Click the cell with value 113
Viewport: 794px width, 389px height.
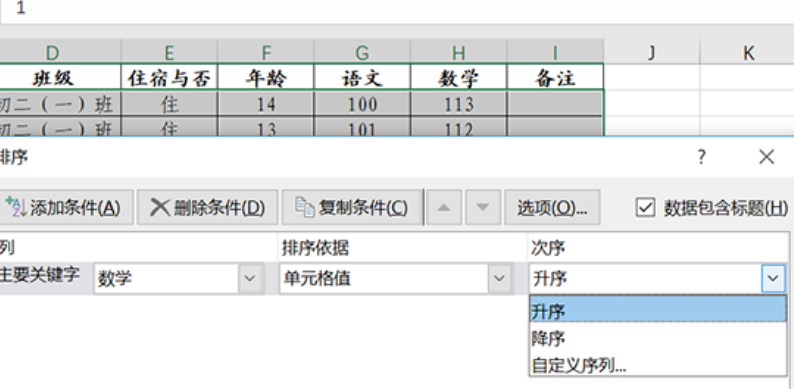[459, 104]
